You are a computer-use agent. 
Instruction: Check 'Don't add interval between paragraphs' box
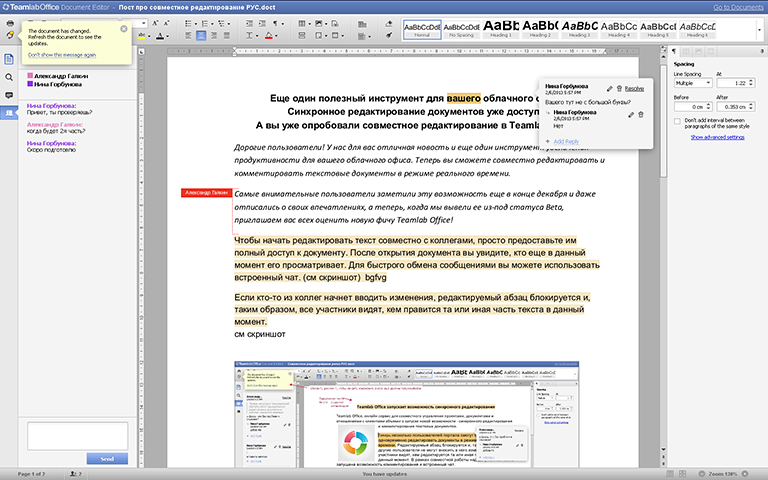point(677,121)
